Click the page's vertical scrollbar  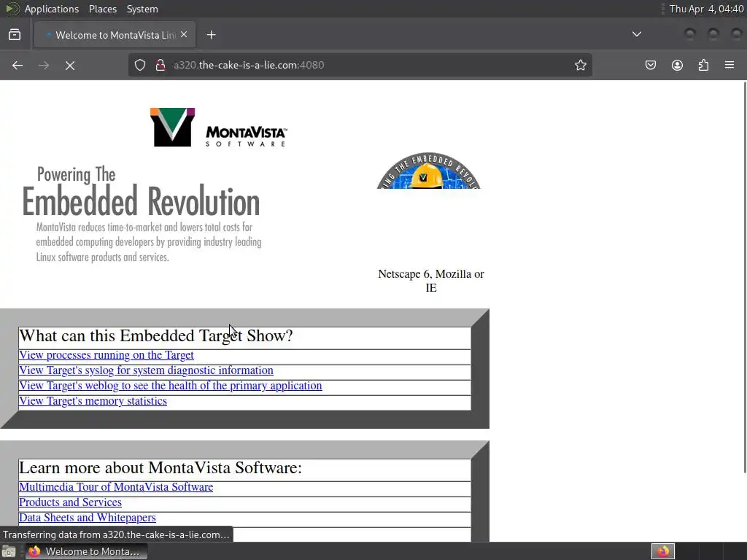tap(744, 276)
